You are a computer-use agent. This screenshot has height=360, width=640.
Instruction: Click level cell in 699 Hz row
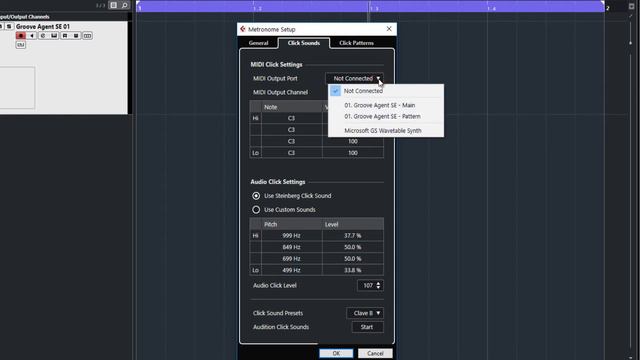353,259
